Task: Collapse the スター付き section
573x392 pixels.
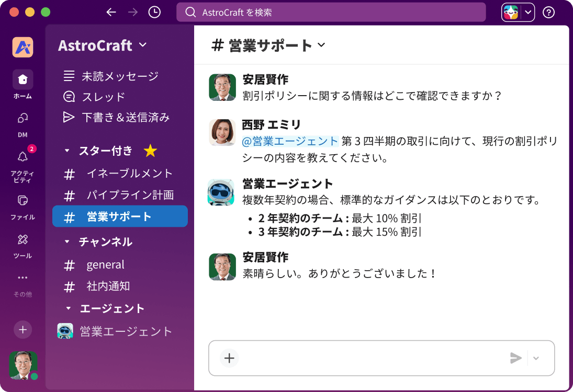Action: (66, 151)
